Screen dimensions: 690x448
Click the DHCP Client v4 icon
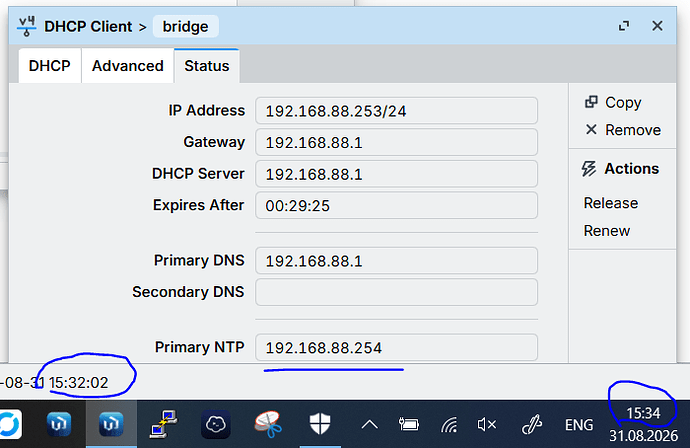click(26, 26)
